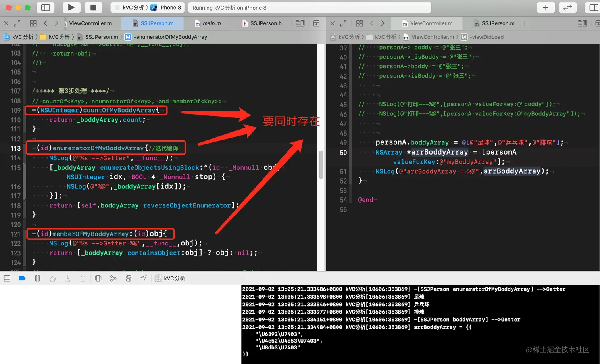Click memberOfMyBoddyArray method declaration
Viewport: 600px width, 364px height.
click(99, 234)
